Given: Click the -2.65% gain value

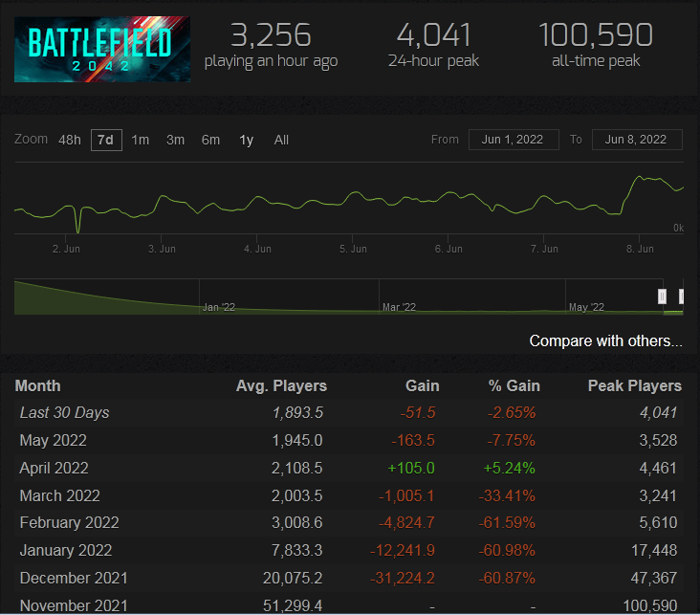Looking at the screenshot, I should pos(512,412).
